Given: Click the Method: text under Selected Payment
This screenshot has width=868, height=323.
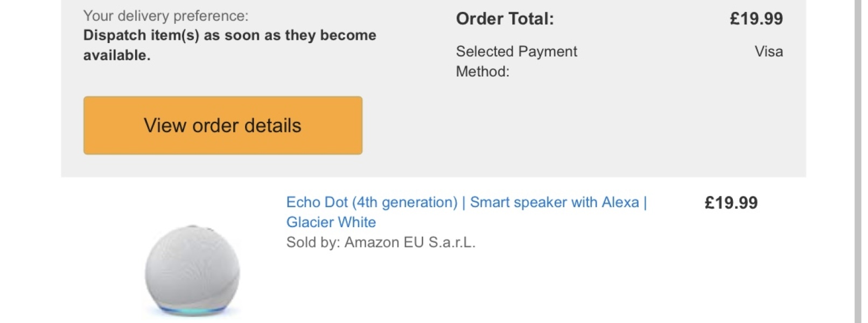Looking at the screenshot, I should click(482, 72).
